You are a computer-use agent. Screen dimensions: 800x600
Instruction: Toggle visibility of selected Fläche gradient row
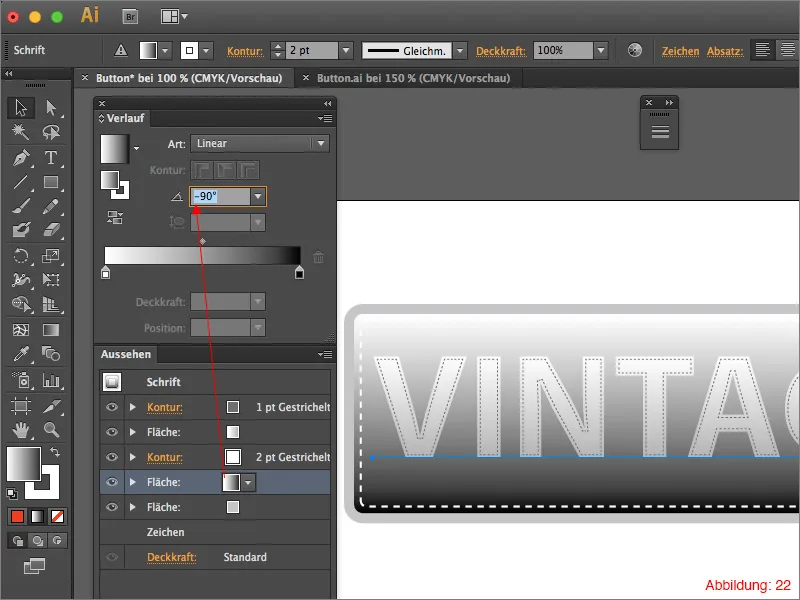[x=112, y=482]
